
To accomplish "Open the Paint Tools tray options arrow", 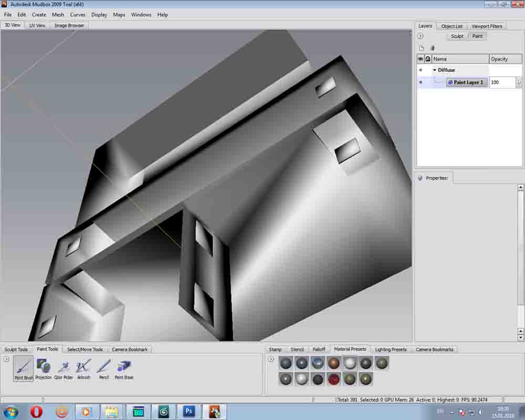I will tap(6, 359).
